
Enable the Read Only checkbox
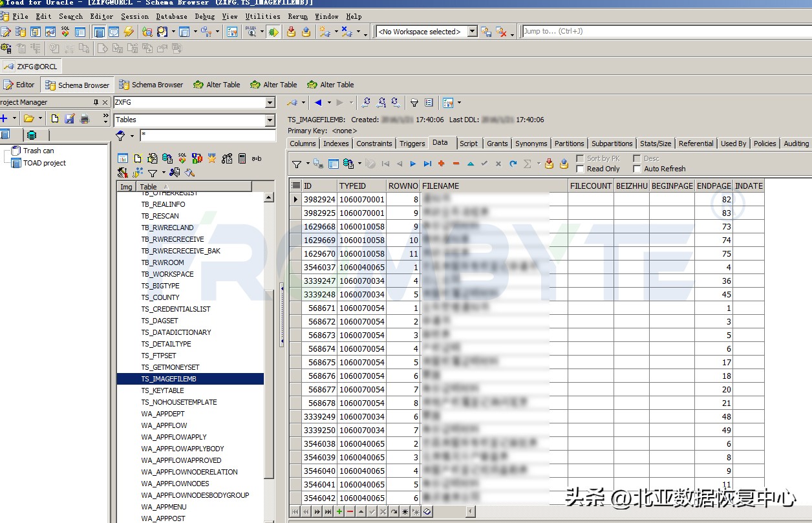(x=581, y=169)
